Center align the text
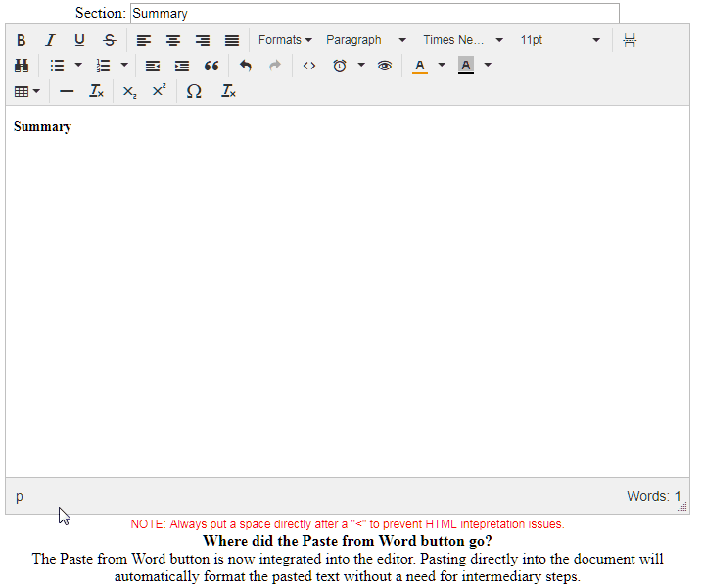 (173, 40)
